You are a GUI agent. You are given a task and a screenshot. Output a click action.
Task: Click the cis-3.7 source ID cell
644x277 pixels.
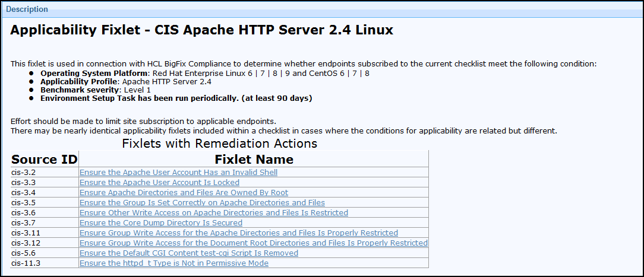click(45, 223)
